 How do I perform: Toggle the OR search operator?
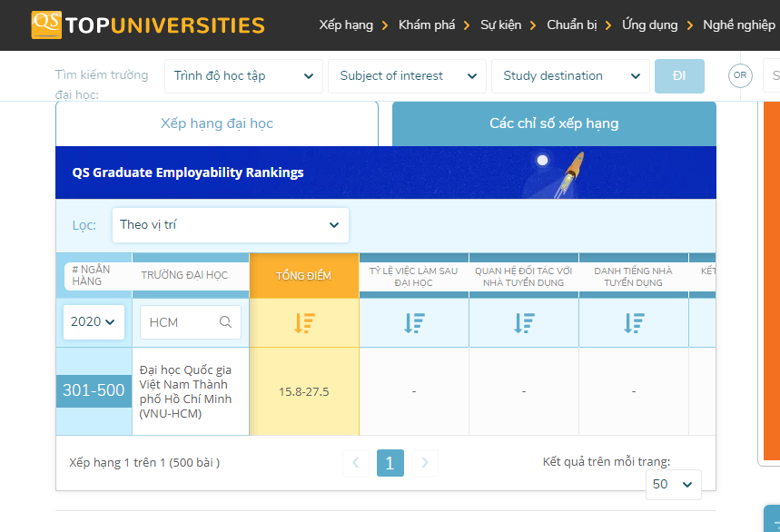[739, 75]
